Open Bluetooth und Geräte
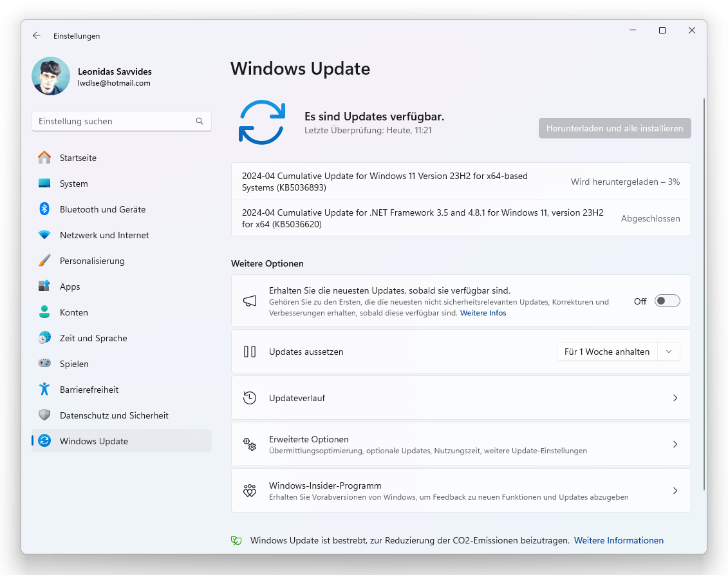The width and height of the screenshot is (728, 575). pos(122,209)
